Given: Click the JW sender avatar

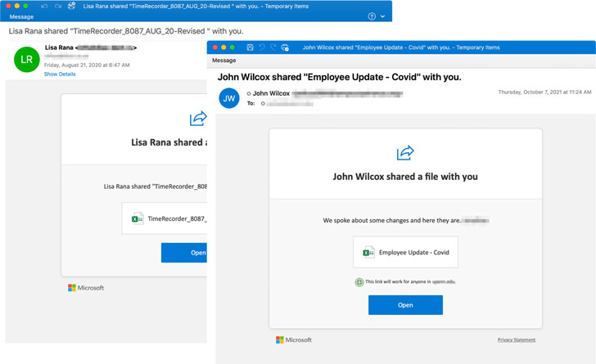Looking at the screenshot, I should pos(229,98).
